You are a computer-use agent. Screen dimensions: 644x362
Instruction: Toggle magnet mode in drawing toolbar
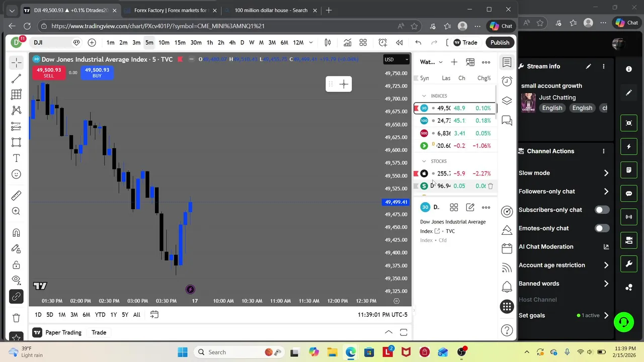(x=16, y=233)
